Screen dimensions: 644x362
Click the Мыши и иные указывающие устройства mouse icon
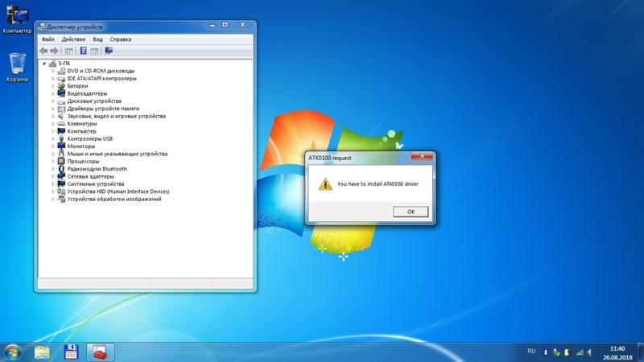61,154
